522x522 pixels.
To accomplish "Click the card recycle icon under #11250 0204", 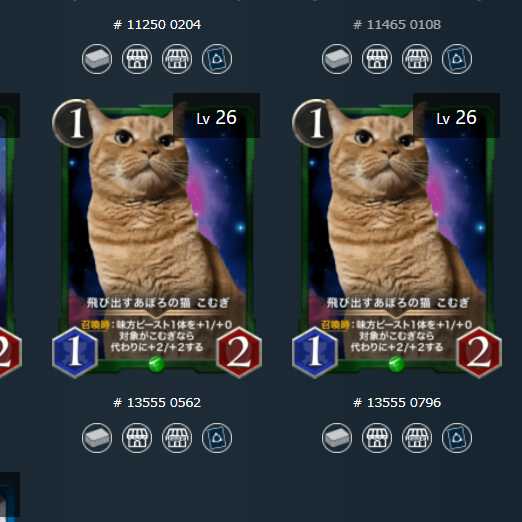I will coord(217,59).
